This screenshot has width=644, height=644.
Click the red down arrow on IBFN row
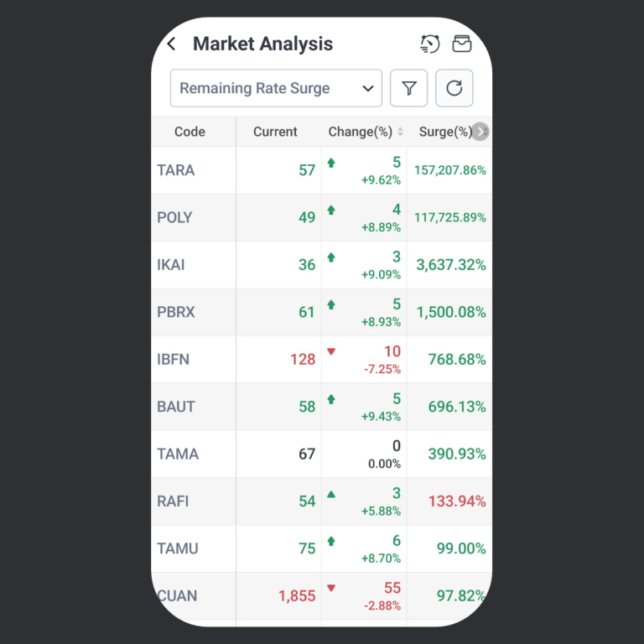coord(331,351)
